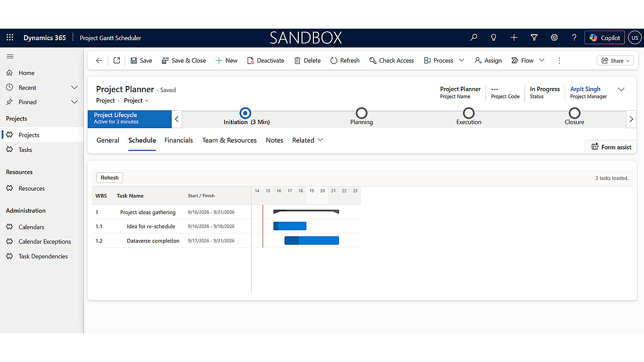Click the Task Name column header
The image size is (644, 362).
tap(130, 196)
